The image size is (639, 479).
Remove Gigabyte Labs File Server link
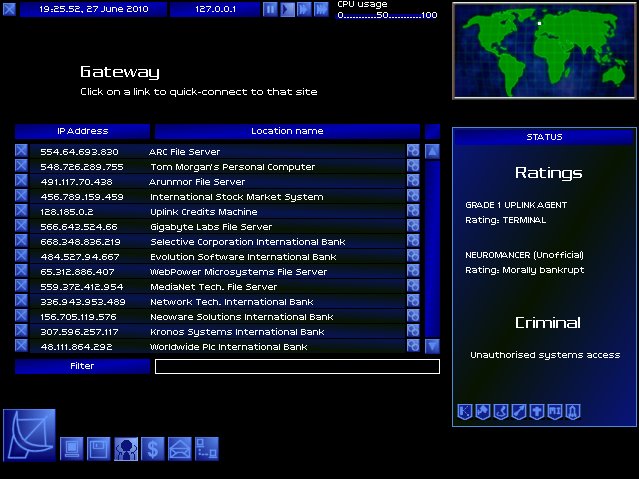[22, 226]
